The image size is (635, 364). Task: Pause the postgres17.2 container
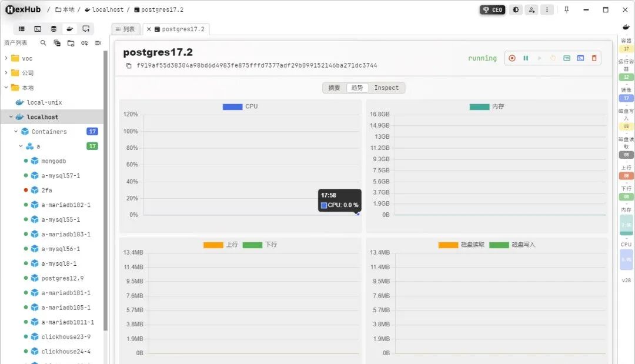(526, 58)
